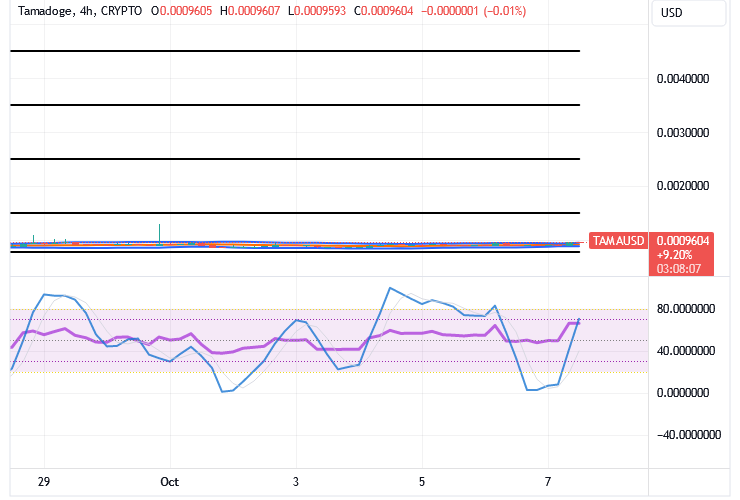
Task: Open the USD currency selector
Action: click(x=690, y=13)
